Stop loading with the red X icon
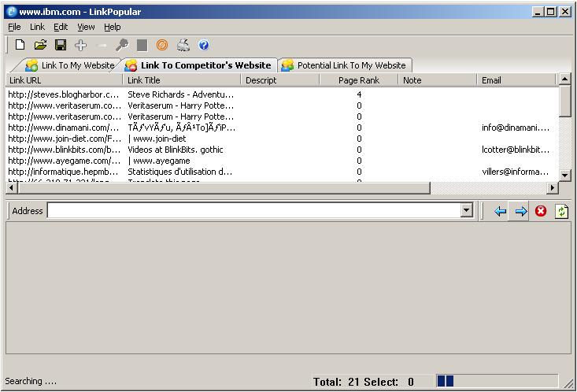 [541, 211]
